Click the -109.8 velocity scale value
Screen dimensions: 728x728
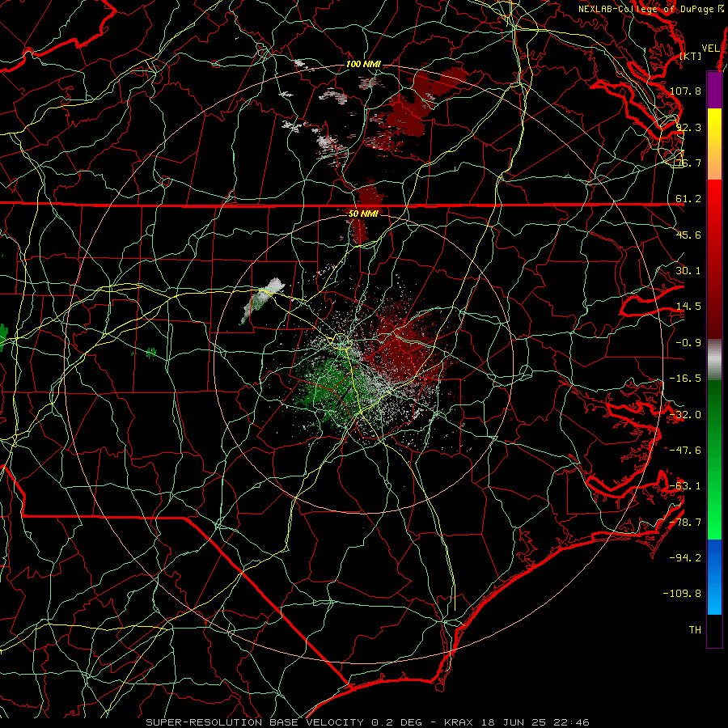(682, 594)
